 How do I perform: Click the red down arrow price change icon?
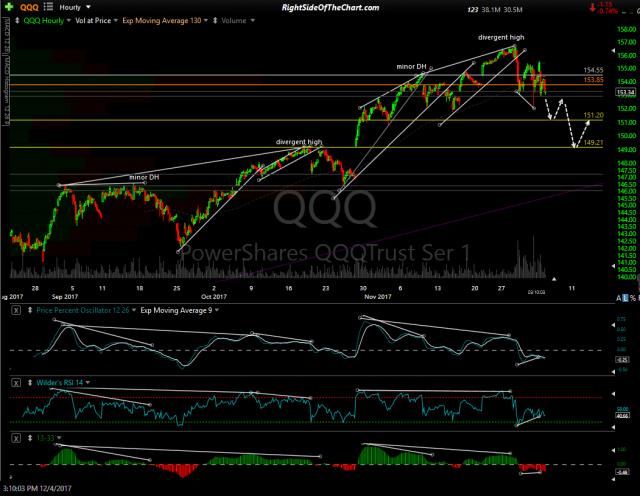tap(592, 7)
